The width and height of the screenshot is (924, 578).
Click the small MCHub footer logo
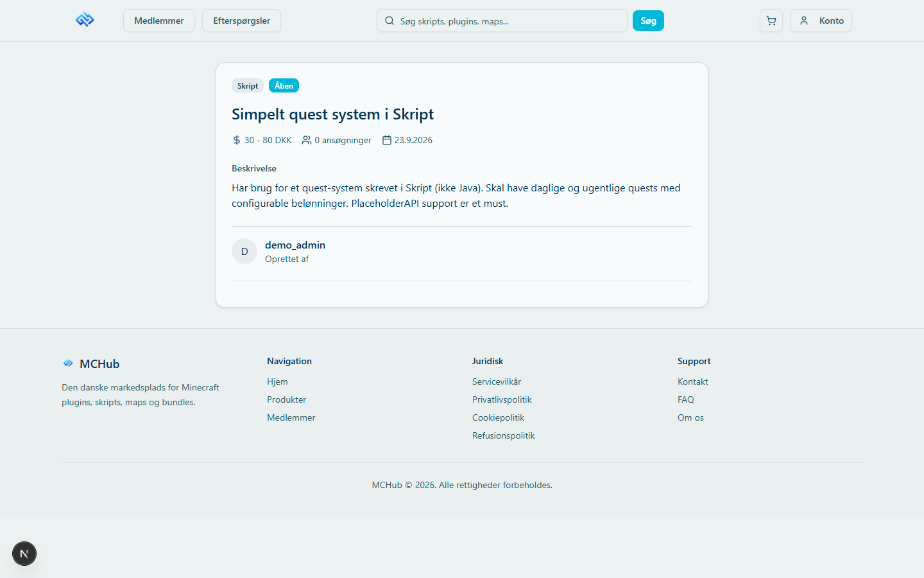pos(68,363)
